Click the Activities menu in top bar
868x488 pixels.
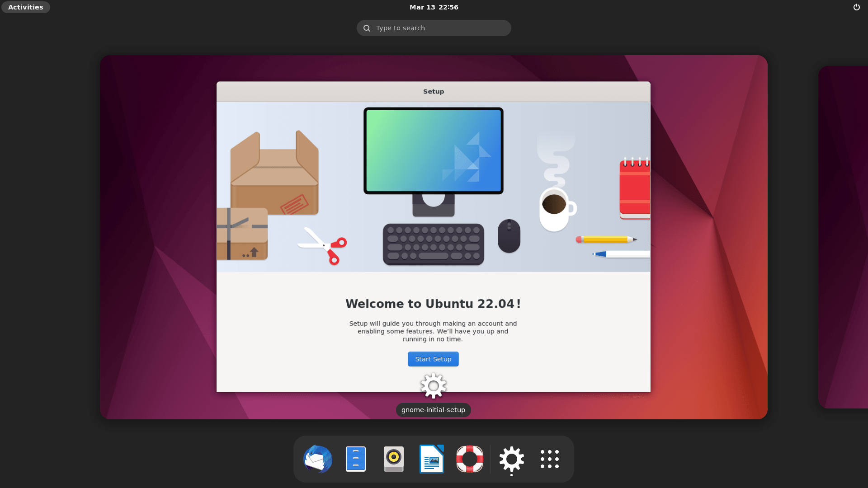click(26, 7)
